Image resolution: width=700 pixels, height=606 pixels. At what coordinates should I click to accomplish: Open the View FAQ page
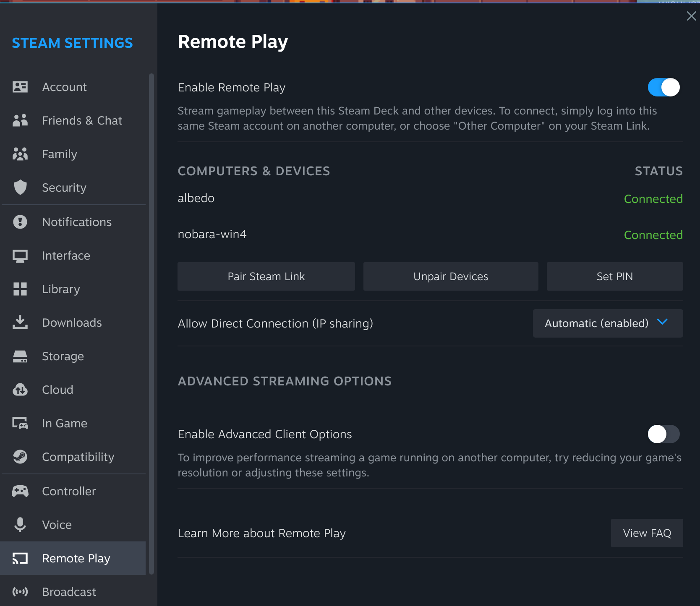[647, 533]
